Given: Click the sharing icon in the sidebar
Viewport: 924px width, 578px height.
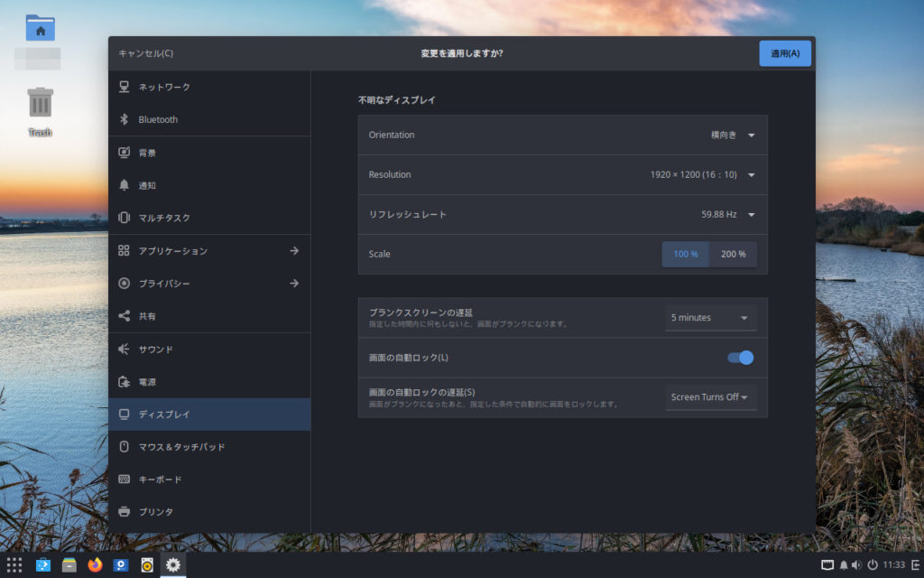Looking at the screenshot, I should click(125, 316).
